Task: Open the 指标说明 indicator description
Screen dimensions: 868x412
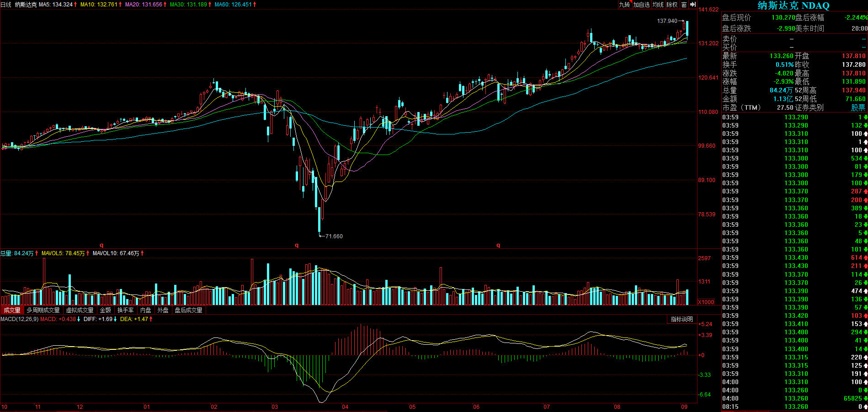Action: (682, 319)
